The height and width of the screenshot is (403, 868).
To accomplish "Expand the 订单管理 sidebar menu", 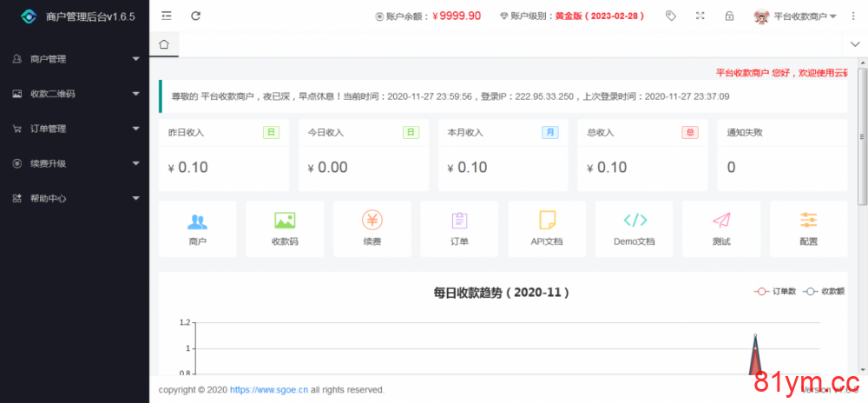I will [x=75, y=129].
